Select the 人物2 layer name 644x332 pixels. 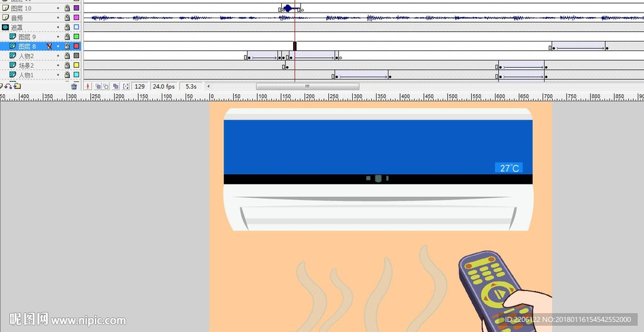click(x=26, y=56)
